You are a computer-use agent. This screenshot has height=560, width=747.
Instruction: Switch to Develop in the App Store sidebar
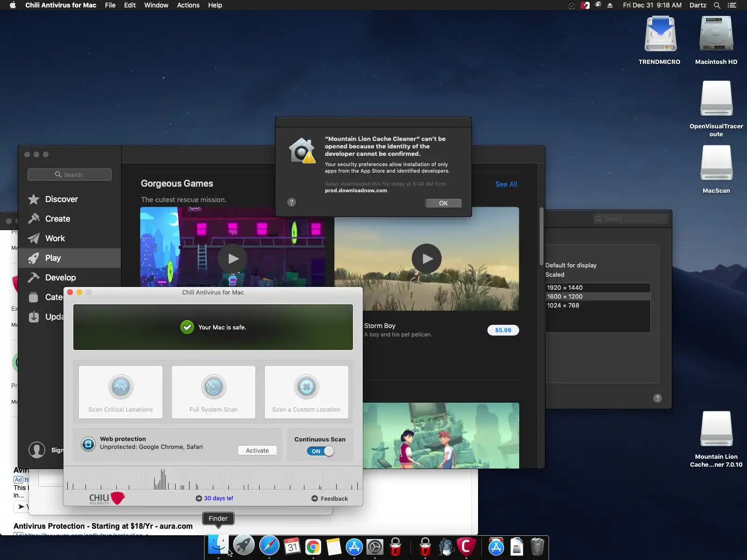click(70, 278)
